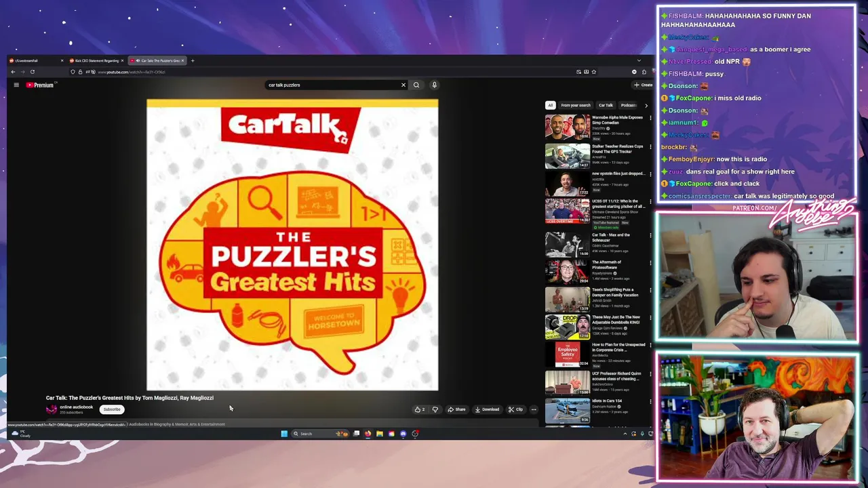The height and width of the screenshot is (488, 868).
Task: Open 'Wannabe Alpha Male Exposes' video thumbnail
Action: point(568,127)
